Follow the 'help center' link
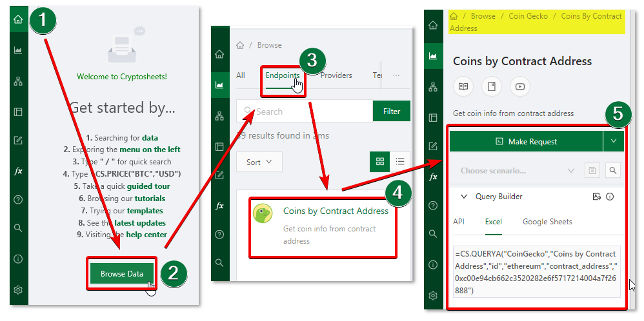This screenshot has height=321, width=644. click(146, 235)
